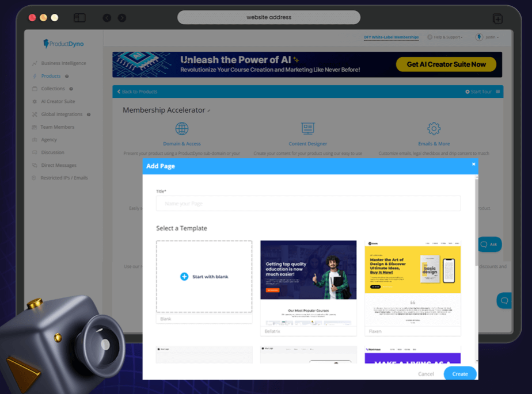Toggle the browser sidebar panel icon

(79, 18)
